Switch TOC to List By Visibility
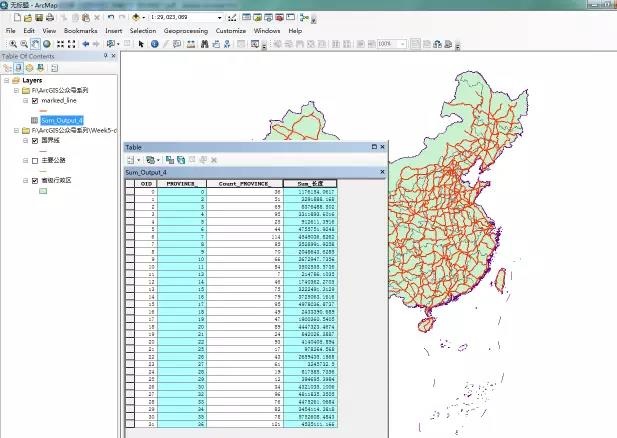617x438 pixels. (x=30, y=68)
